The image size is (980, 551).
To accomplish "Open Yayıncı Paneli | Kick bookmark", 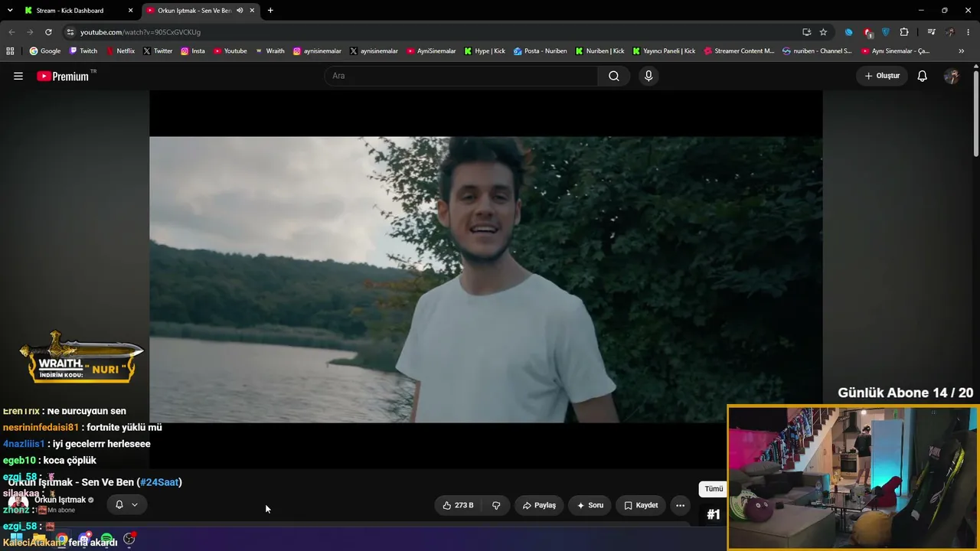I will (664, 51).
